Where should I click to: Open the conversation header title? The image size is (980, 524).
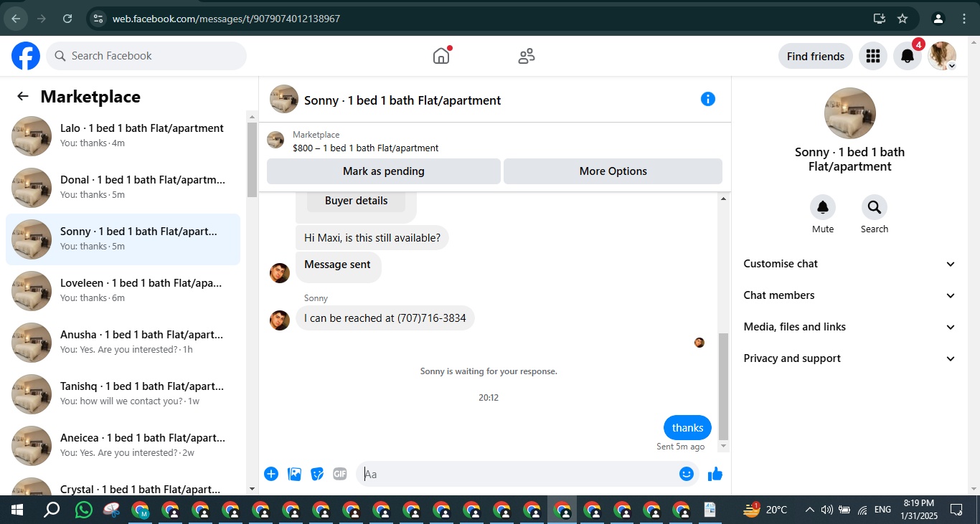(402, 100)
